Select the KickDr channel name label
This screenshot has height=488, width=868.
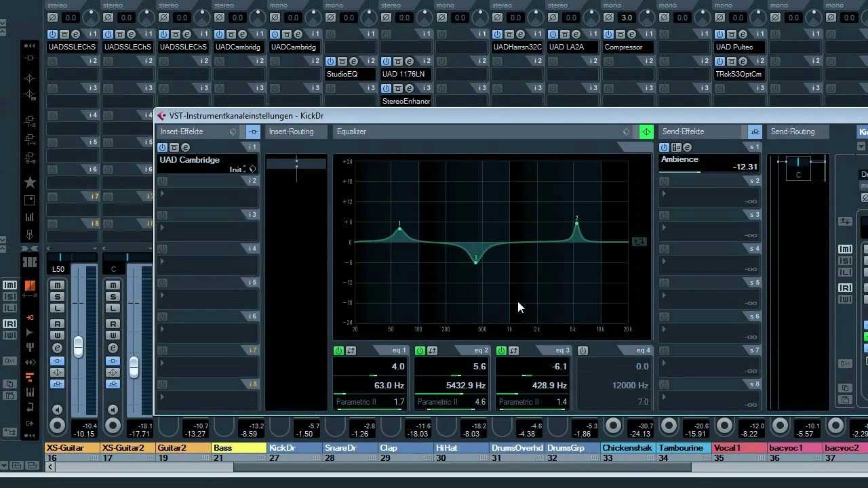295,448
